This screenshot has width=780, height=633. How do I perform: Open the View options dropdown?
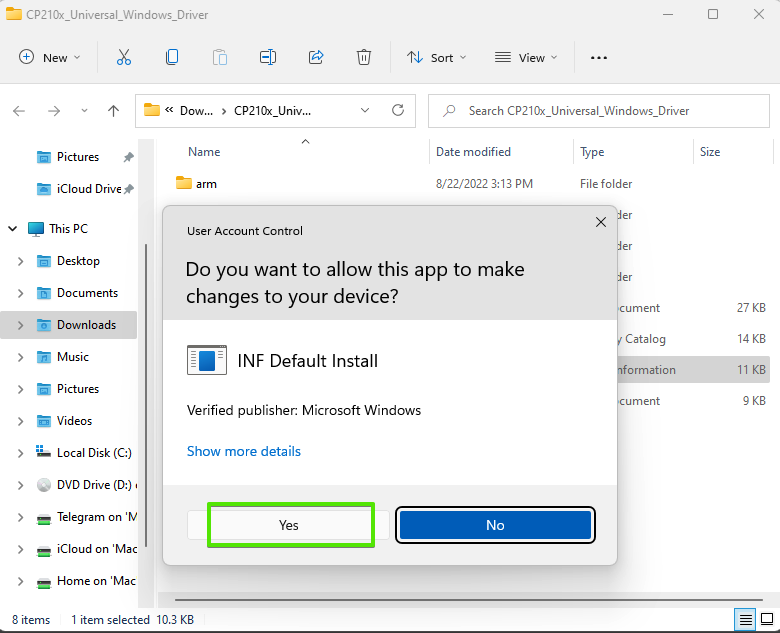pyautogui.click(x=526, y=58)
